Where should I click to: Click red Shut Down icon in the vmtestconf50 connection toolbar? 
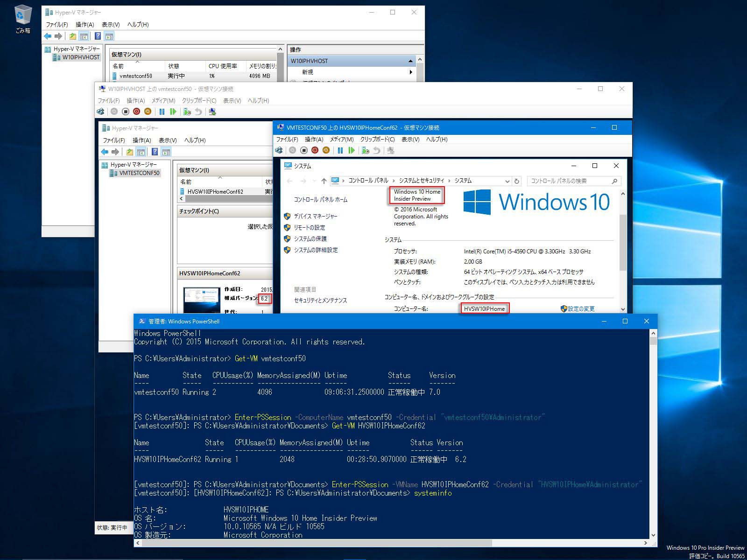coord(136,112)
